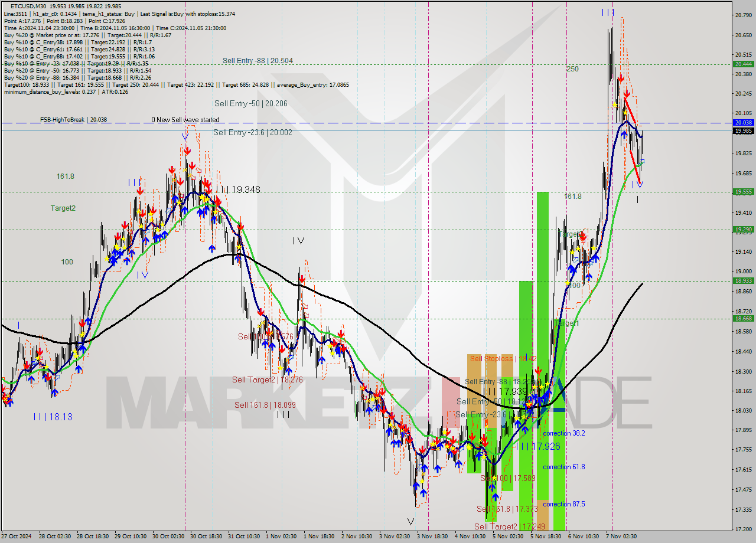Click the '3 Nov 18:30' time axis label
Screen dimensions: 756x543
[x=432, y=537]
